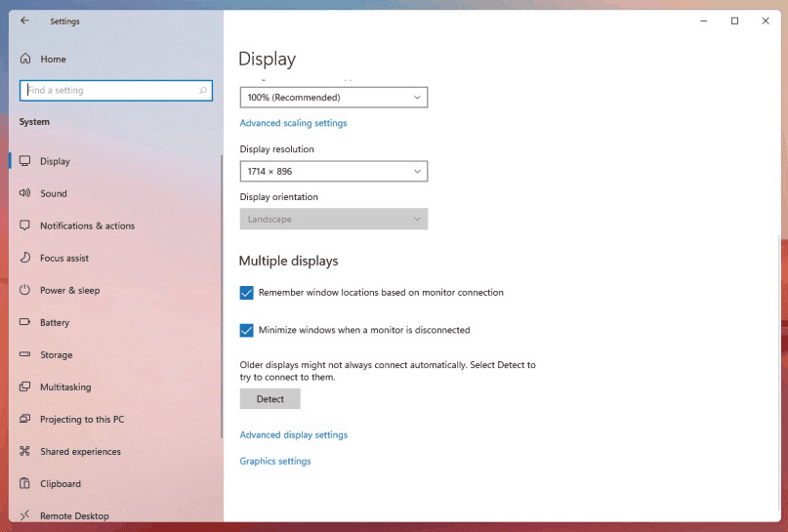Close the Settings window
The width and height of the screenshot is (788, 532).
[766, 21]
